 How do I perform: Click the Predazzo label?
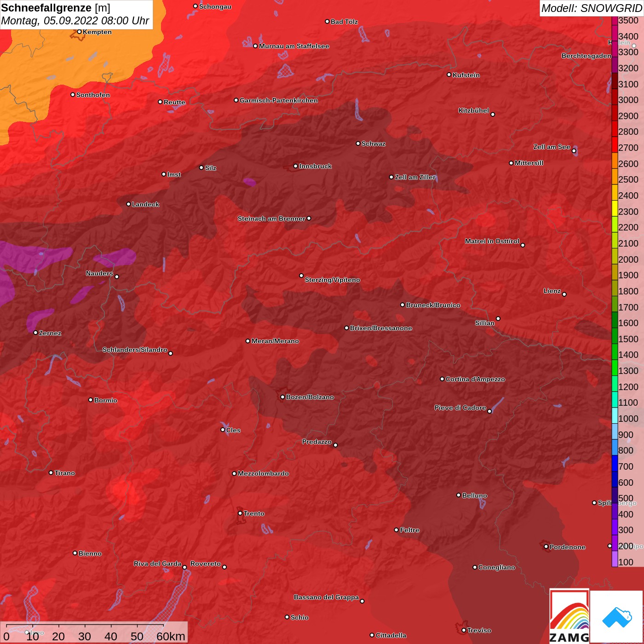pyautogui.click(x=317, y=442)
